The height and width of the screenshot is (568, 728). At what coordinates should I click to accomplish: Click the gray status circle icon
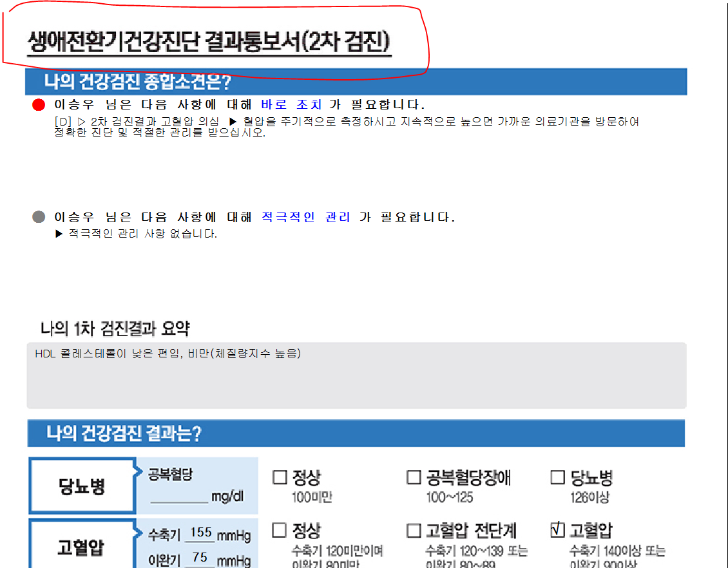[39, 217]
